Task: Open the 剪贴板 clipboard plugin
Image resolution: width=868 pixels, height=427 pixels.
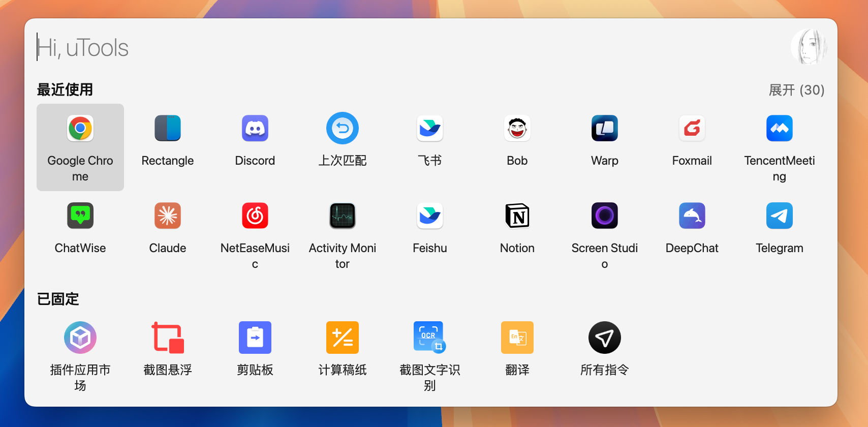Action: coord(255,338)
